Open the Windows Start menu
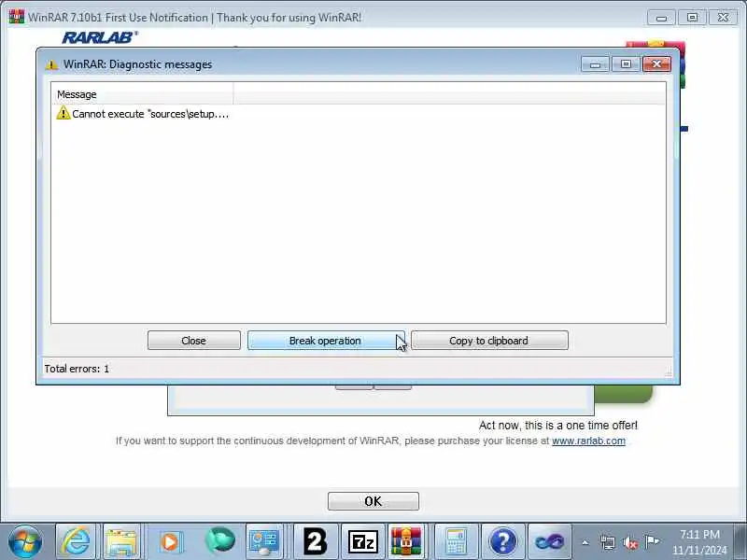 (x=24, y=542)
